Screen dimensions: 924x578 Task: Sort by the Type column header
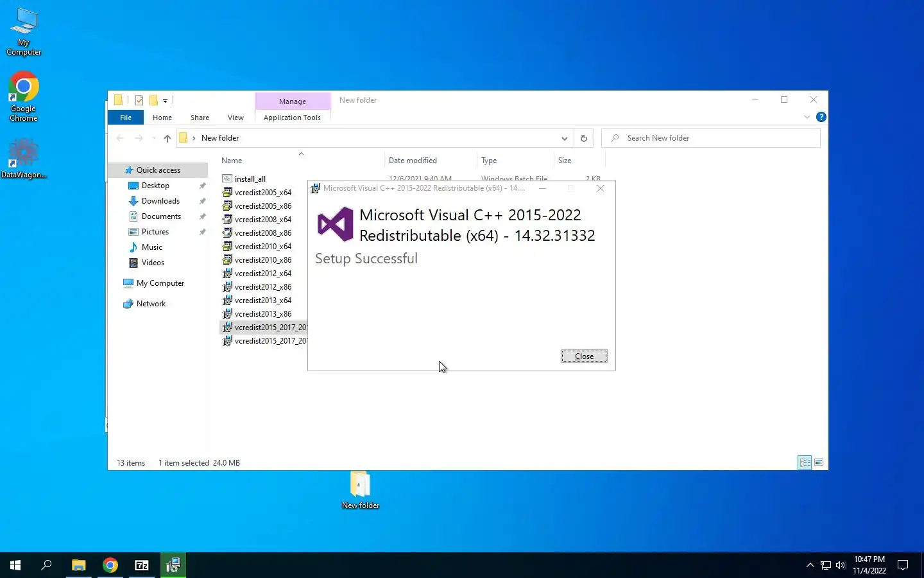click(x=489, y=161)
